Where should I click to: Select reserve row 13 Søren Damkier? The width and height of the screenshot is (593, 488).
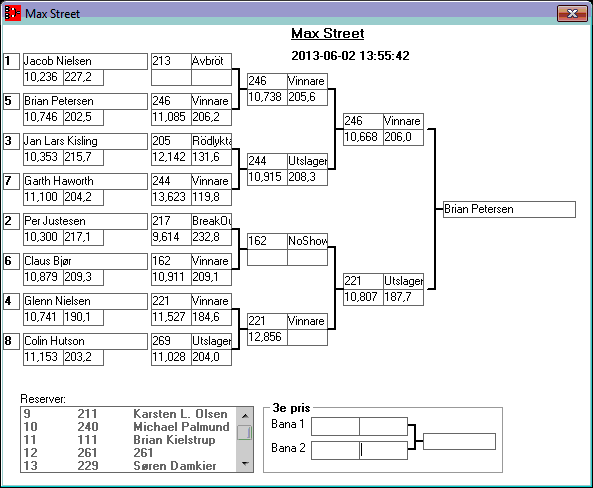tap(129, 466)
